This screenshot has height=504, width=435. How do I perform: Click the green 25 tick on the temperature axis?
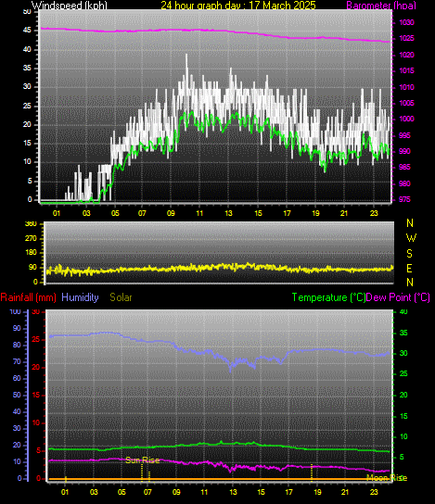403,373
